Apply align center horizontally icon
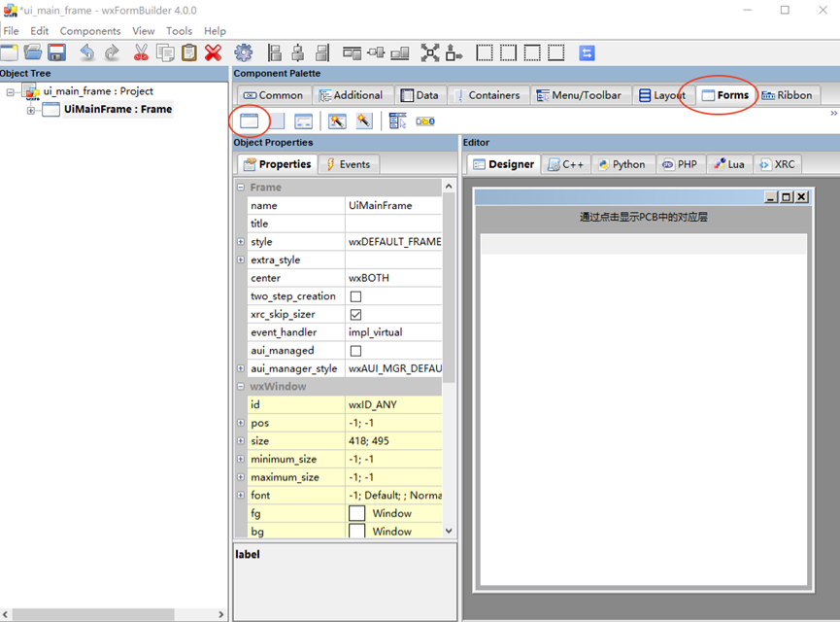Viewport: 840px width, 622px height. click(298, 52)
